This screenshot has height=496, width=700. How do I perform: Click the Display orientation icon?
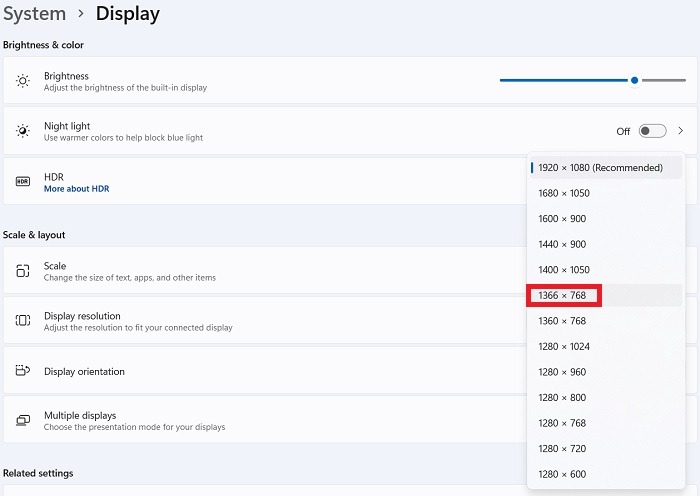click(x=22, y=371)
